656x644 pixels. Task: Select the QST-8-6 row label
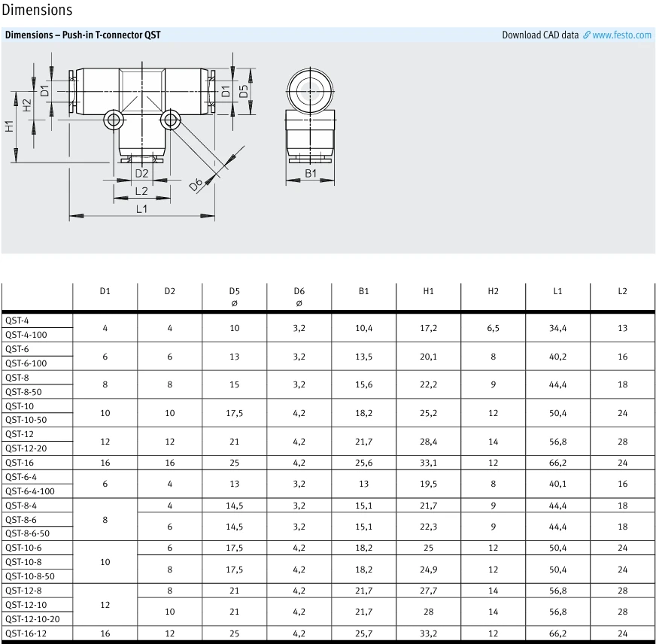21,520
